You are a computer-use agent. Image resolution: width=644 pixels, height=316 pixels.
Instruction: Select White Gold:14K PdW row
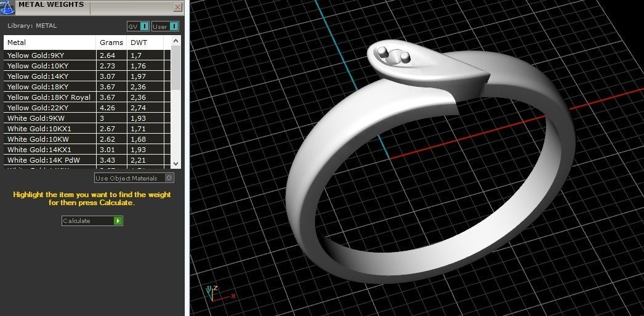click(87, 160)
